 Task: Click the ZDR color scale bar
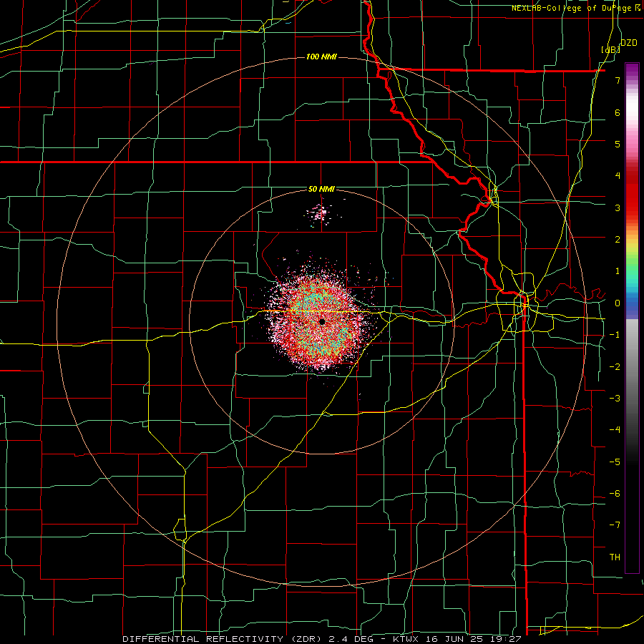point(632,318)
